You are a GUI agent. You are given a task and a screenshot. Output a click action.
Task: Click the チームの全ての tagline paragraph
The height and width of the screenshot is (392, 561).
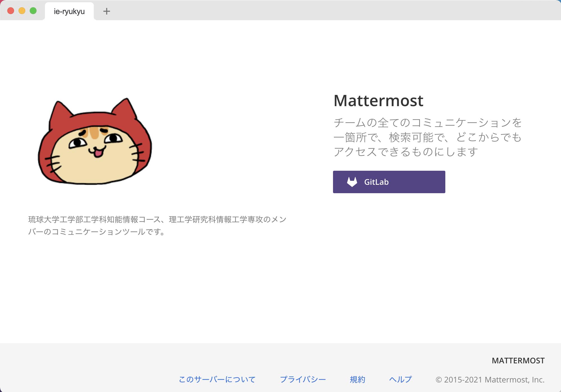coord(427,137)
